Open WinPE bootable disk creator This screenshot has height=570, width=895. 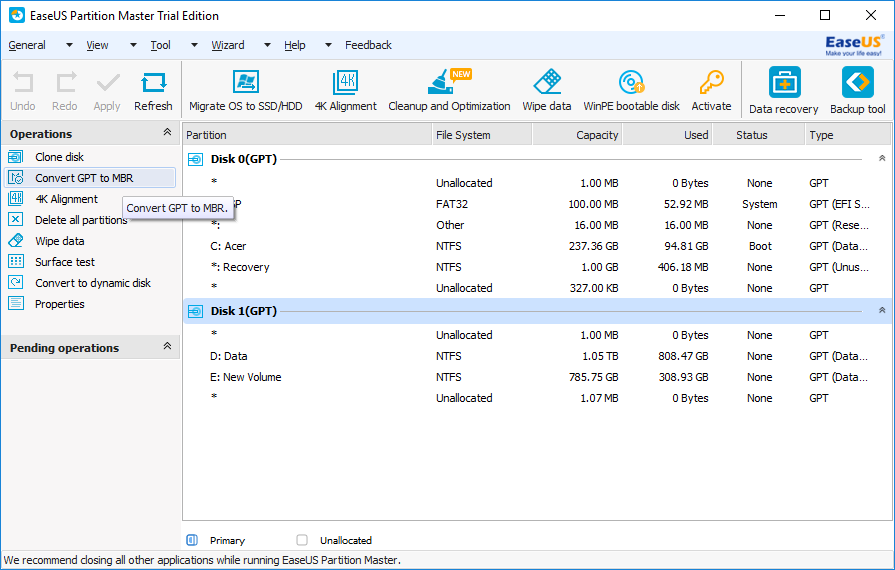point(631,83)
